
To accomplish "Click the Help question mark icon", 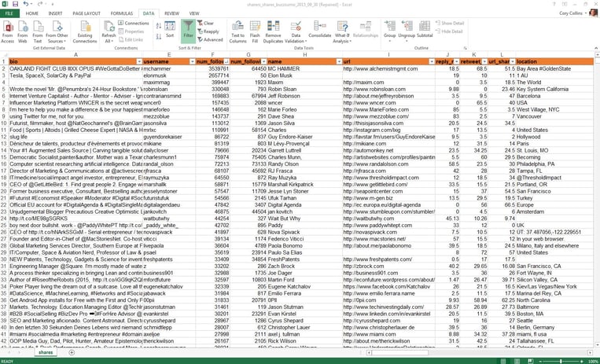I will (554, 4).
